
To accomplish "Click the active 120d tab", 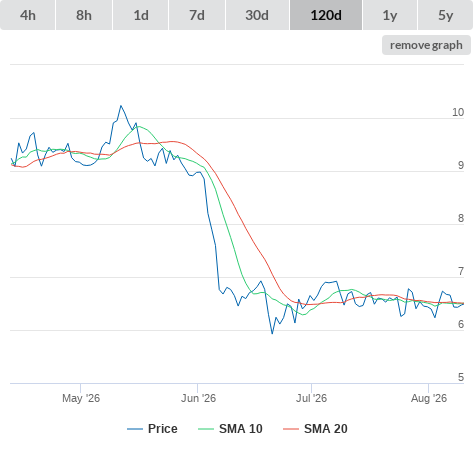I will [x=326, y=15].
